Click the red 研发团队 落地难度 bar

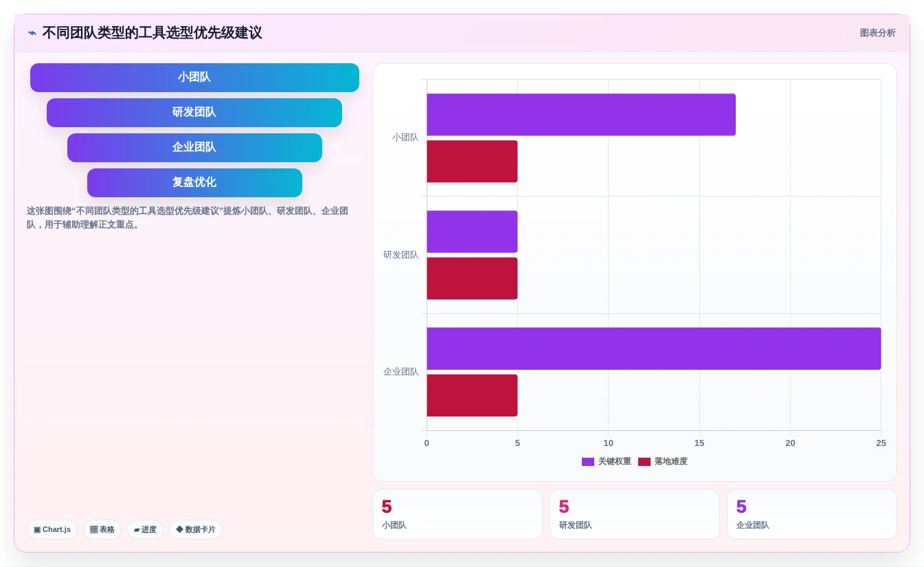pos(472,278)
